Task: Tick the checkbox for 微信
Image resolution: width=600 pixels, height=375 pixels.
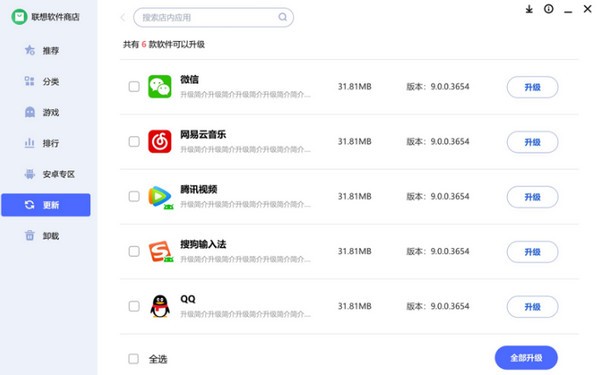Action: click(x=134, y=86)
